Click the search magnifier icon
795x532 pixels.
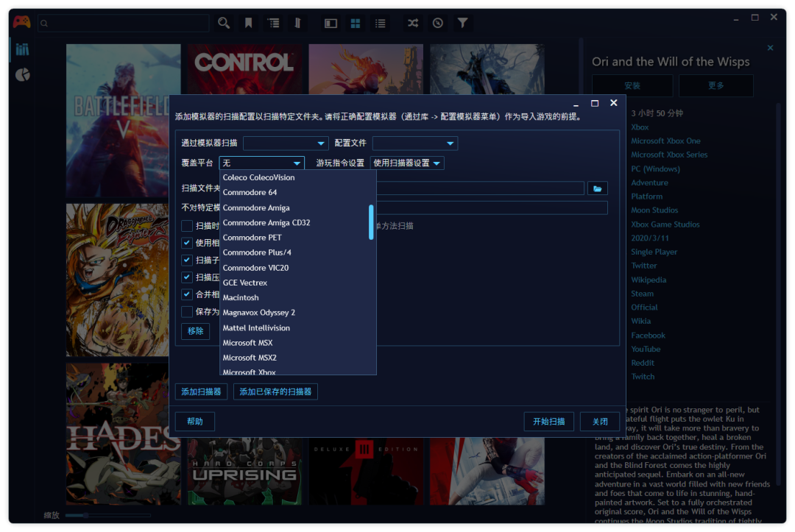[x=224, y=23]
